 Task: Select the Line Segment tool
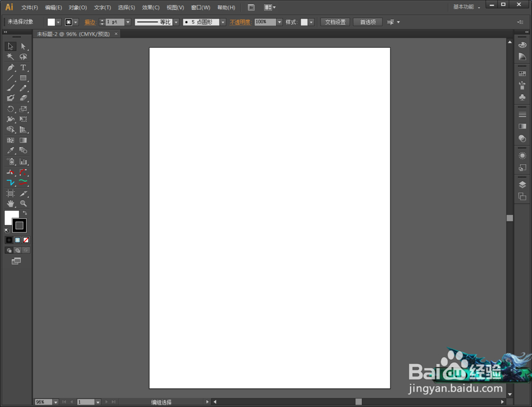(11, 78)
